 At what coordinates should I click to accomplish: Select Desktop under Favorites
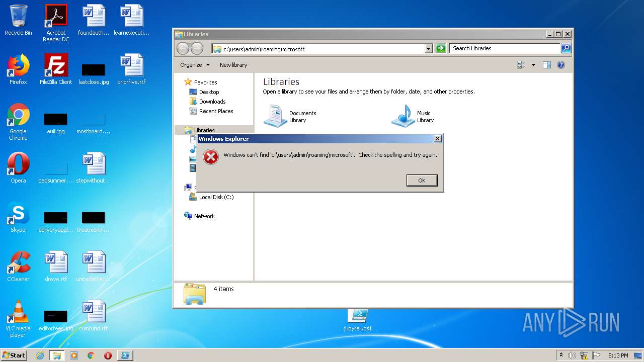pyautogui.click(x=204, y=92)
